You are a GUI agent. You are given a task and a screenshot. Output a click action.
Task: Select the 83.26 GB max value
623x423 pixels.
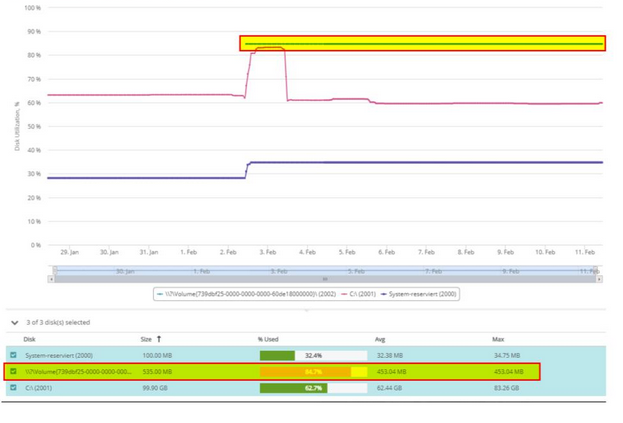coord(506,388)
